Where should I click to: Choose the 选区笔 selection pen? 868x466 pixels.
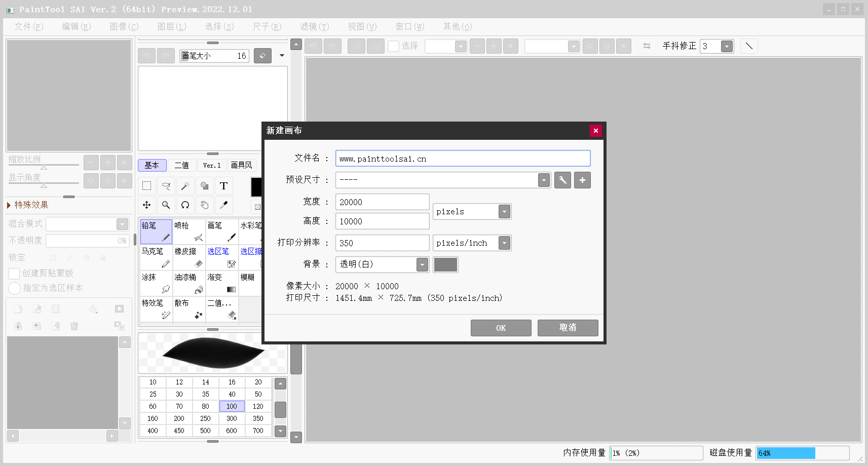point(222,257)
